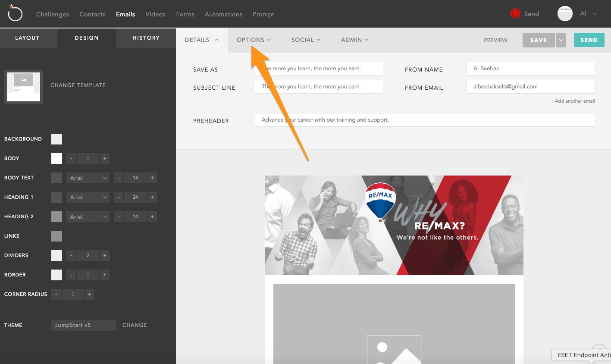Decrease Body Text font size

point(119,178)
